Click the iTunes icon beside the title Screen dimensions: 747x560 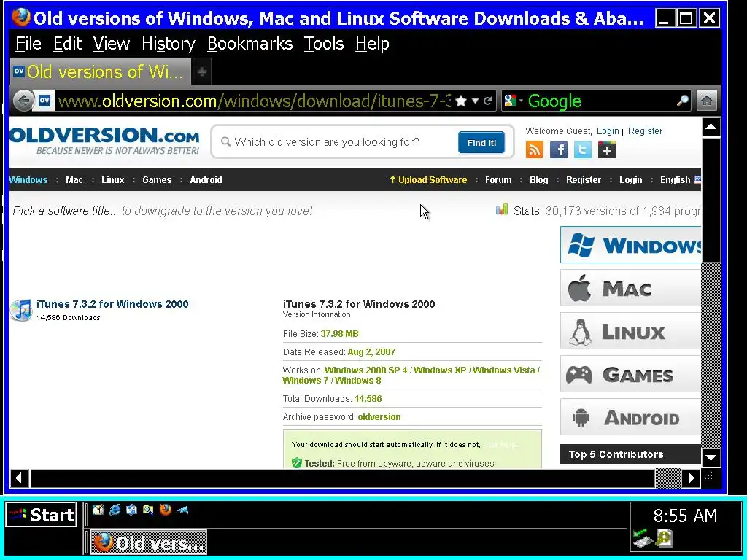point(21,310)
